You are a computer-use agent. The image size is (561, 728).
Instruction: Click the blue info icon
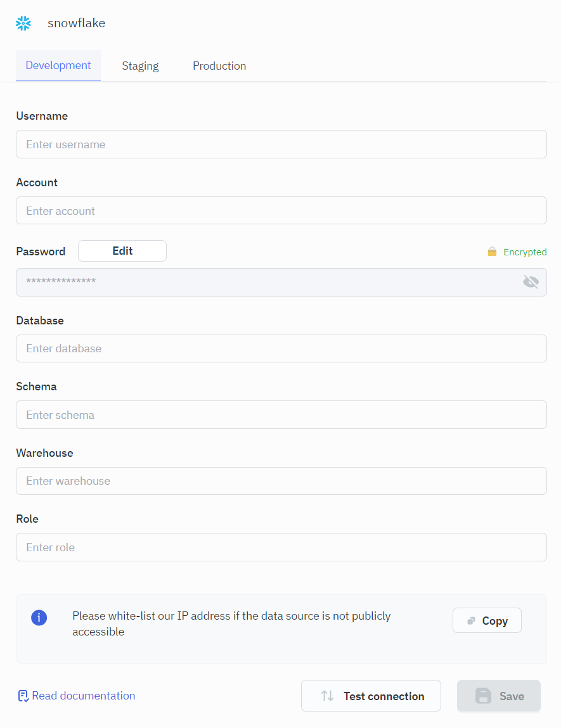tap(39, 618)
